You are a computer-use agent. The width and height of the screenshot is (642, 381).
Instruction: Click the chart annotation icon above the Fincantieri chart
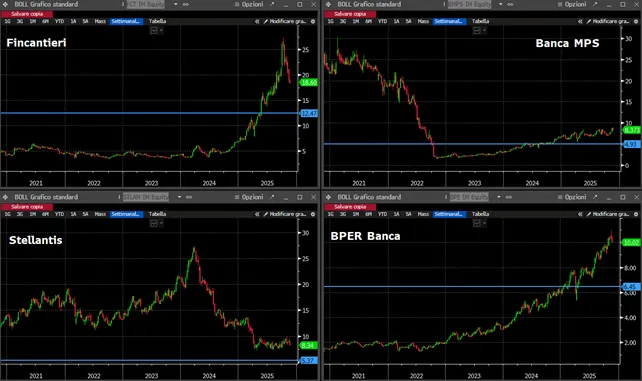[154, 31]
